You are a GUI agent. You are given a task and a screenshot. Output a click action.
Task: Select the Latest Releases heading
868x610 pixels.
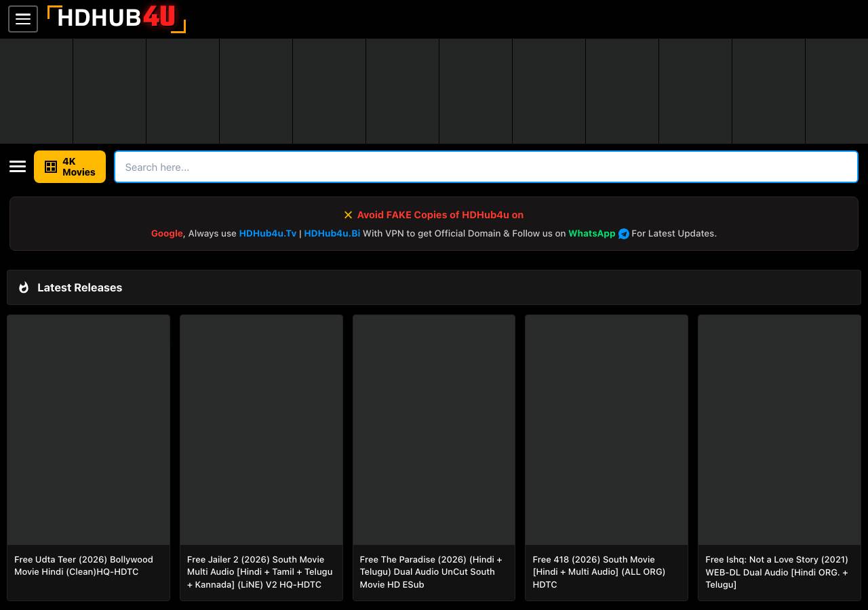80,287
